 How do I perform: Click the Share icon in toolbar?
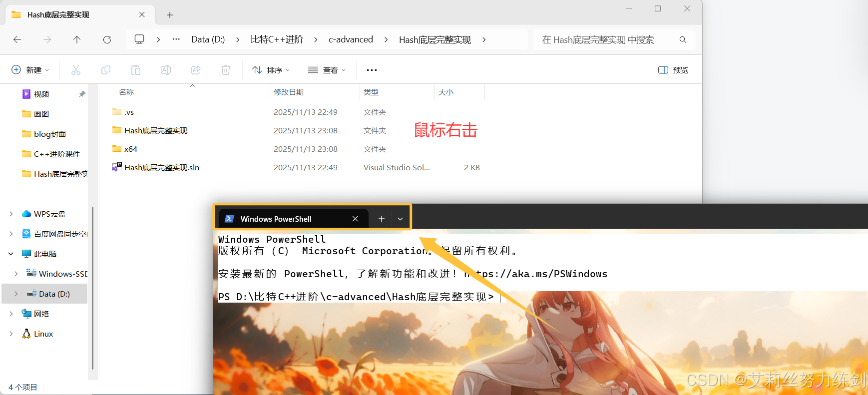click(196, 70)
